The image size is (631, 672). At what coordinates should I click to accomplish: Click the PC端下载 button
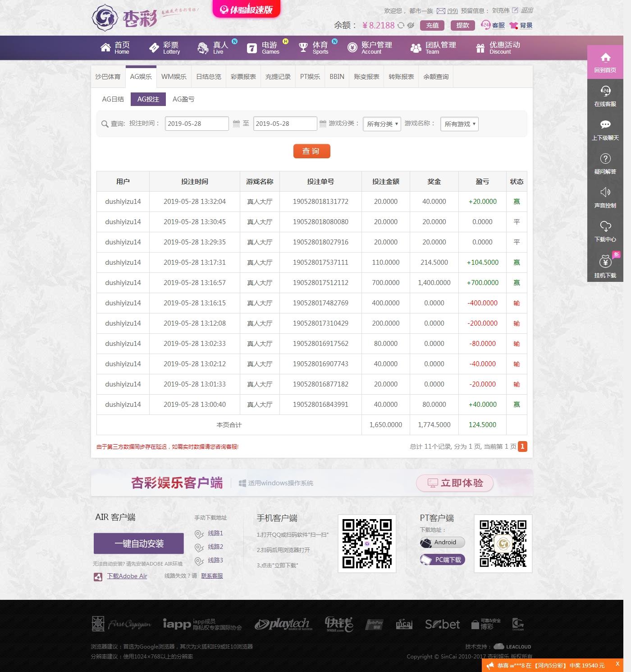442,560
